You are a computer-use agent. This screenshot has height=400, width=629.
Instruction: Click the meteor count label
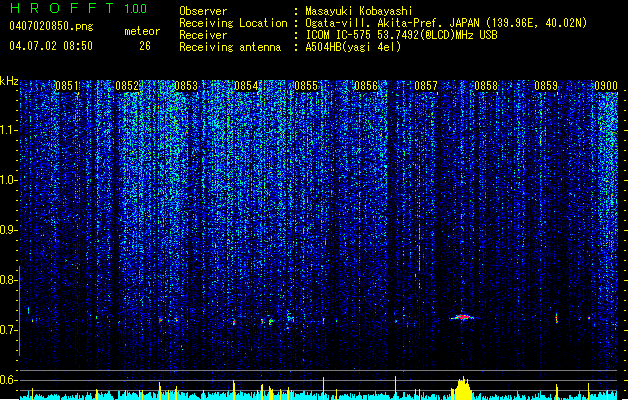coord(142,31)
